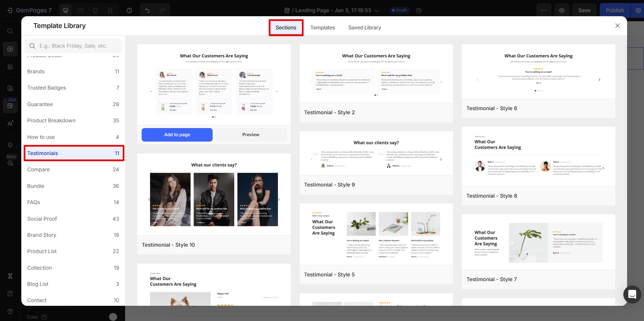Expand the Landing Page title dropdown
644x321 pixels.
click(377, 10)
